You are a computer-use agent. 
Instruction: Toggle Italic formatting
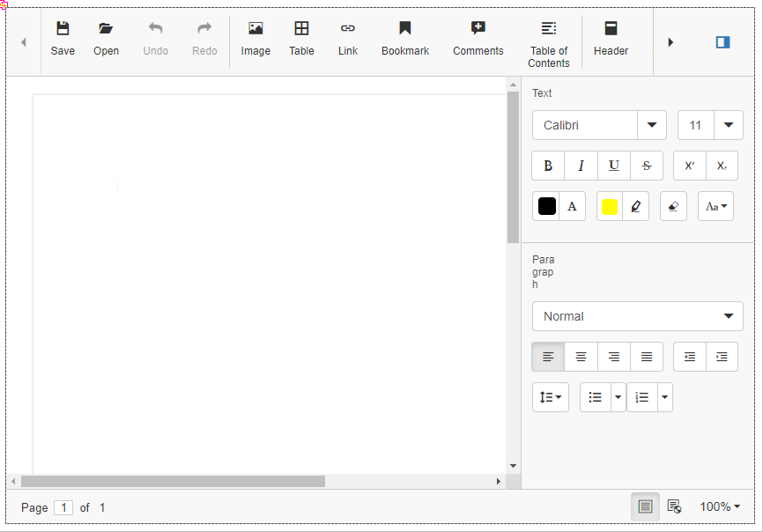tap(581, 166)
